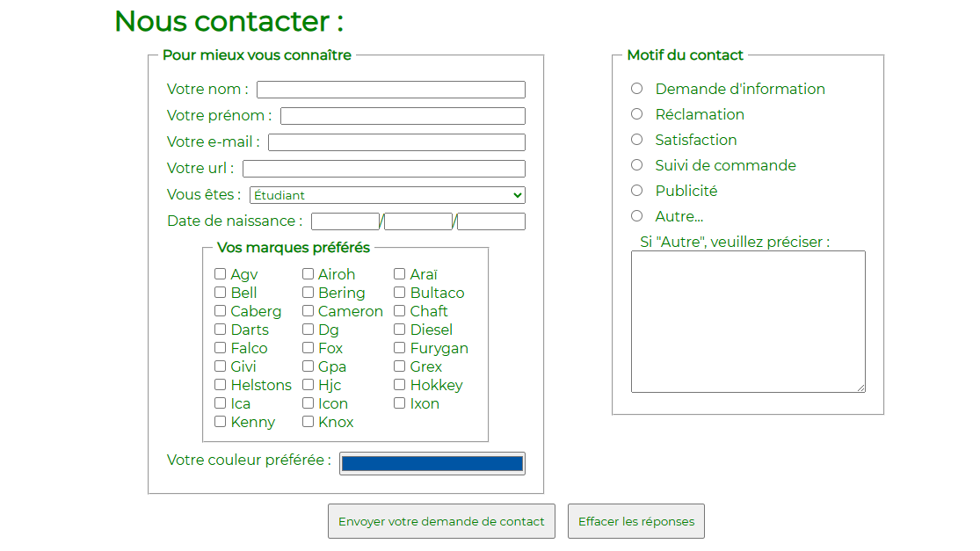Check the Agv brand checkbox

(221, 274)
